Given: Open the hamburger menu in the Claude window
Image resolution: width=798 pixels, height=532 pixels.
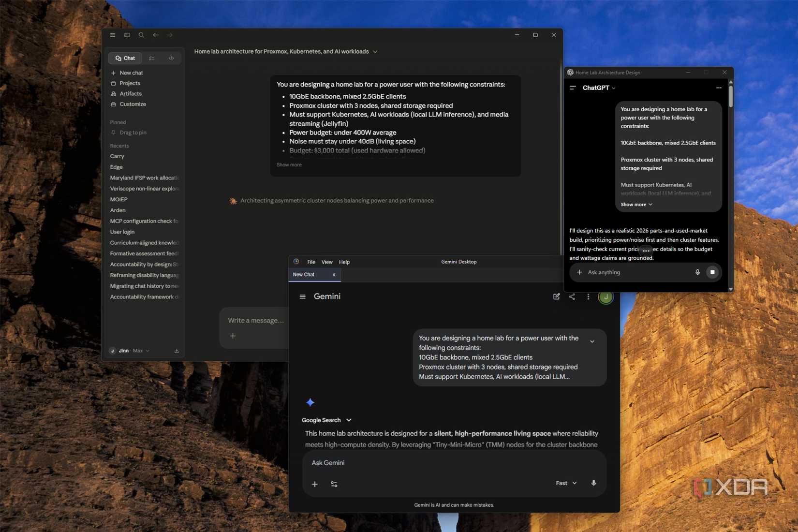Looking at the screenshot, I should coord(113,35).
